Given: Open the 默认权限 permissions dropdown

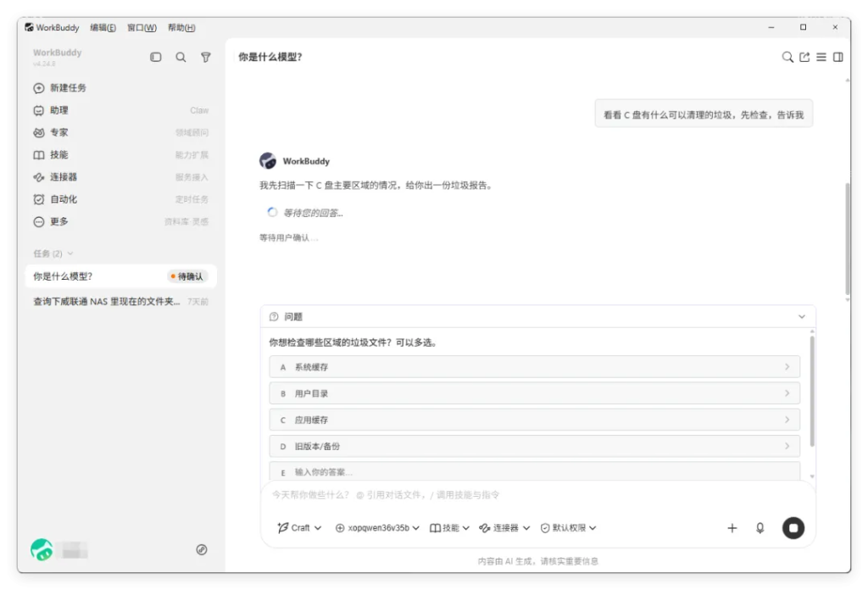Looking at the screenshot, I should [x=569, y=528].
